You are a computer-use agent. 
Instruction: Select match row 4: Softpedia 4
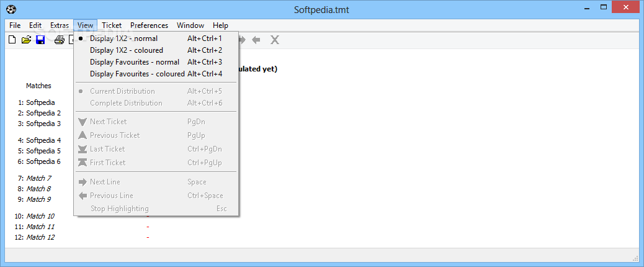[40, 140]
